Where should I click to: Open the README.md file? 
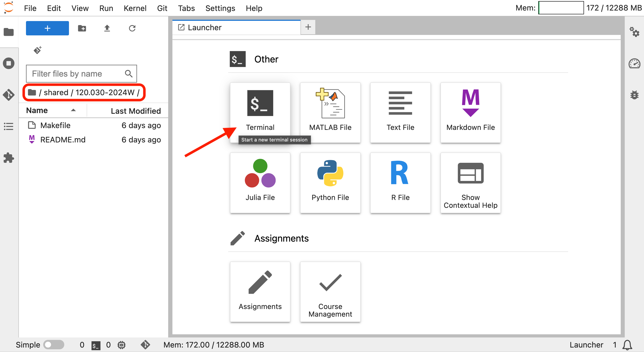pos(63,140)
